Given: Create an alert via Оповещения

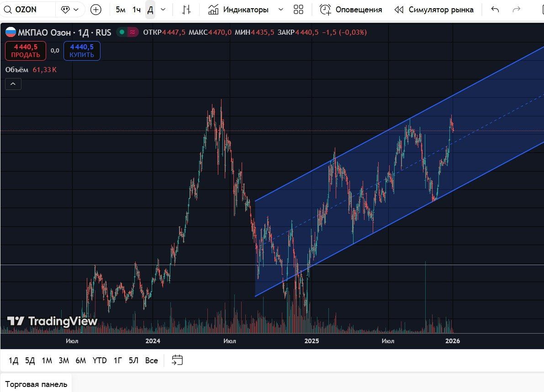Looking at the screenshot, I should click(350, 10).
